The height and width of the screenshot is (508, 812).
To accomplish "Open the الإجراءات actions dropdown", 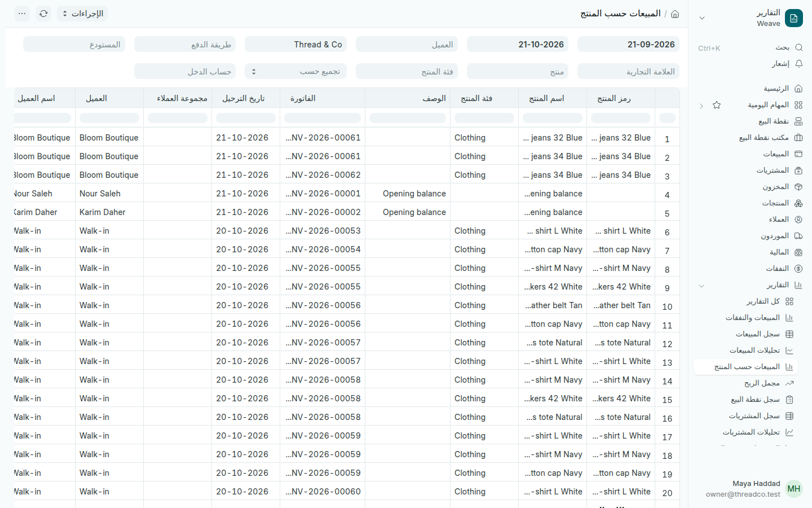I will click(x=82, y=14).
